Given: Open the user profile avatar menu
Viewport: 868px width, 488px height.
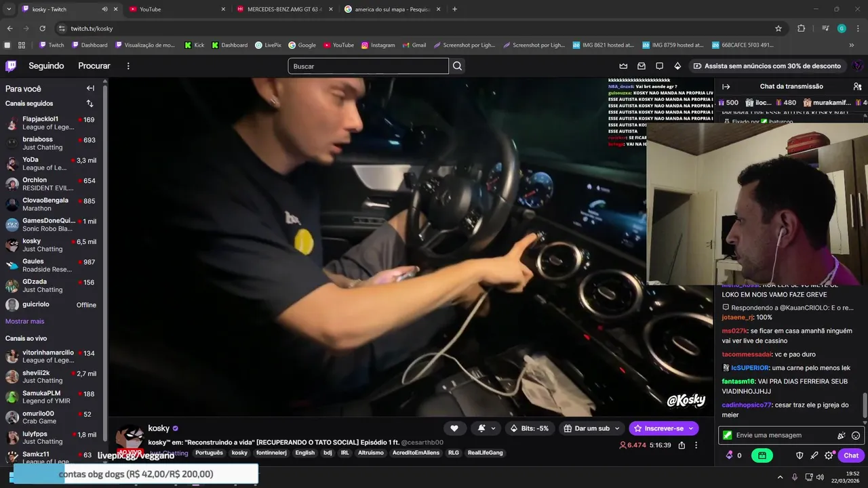Looking at the screenshot, I should 857,66.
